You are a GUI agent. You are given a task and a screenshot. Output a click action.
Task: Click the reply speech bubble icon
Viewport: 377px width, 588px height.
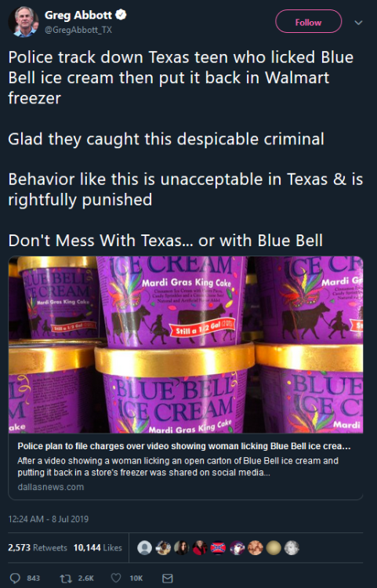[x=15, y=578]
